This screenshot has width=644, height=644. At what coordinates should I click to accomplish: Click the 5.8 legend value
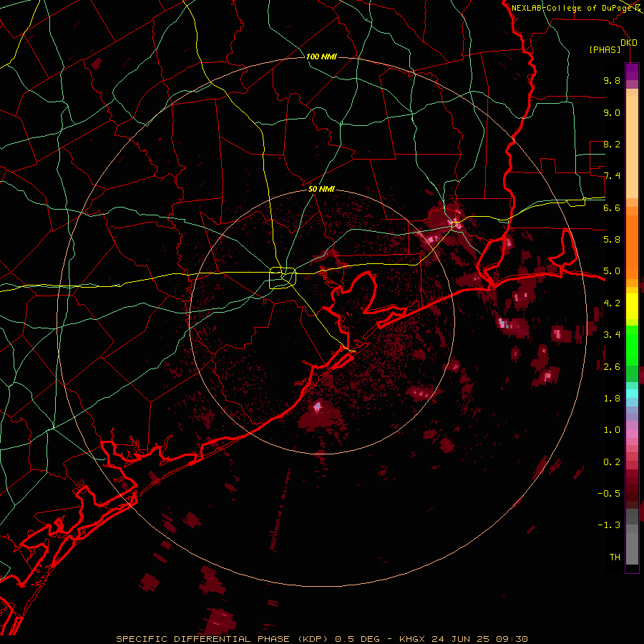[612, 240]
